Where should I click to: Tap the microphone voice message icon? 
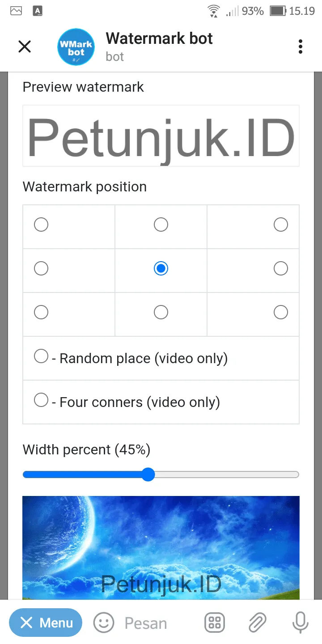[x=300, y=623]
